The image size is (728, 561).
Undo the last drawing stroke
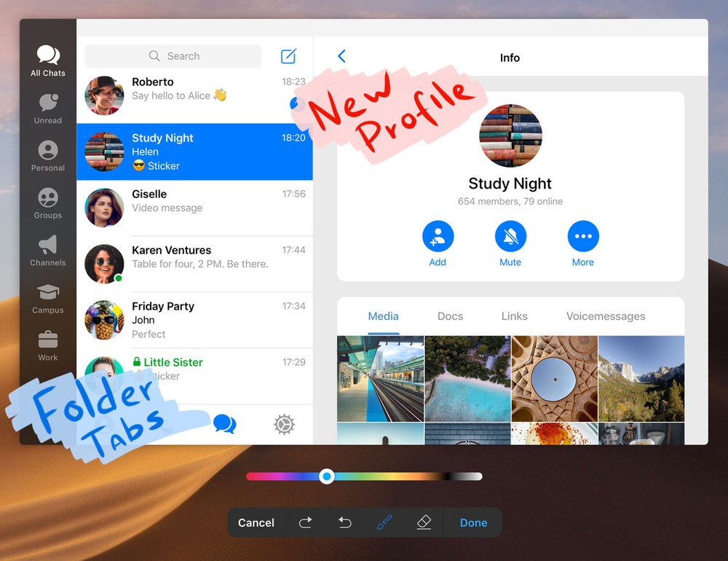pos(345,522)
